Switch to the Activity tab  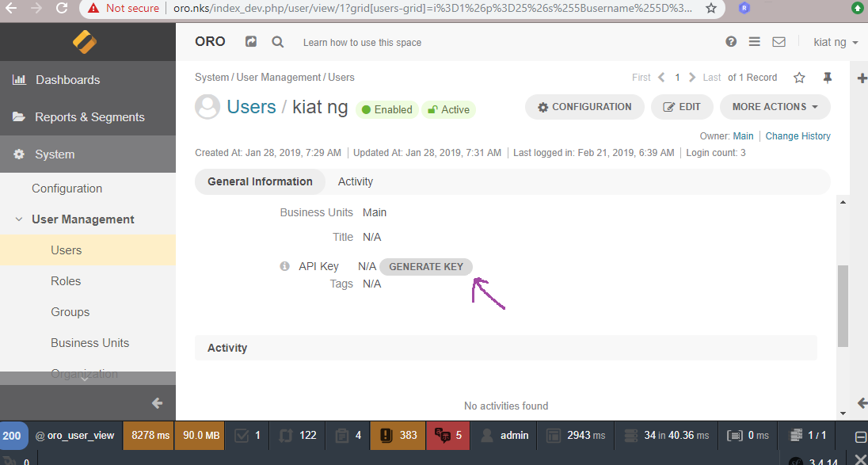click(x=355, y=181)
